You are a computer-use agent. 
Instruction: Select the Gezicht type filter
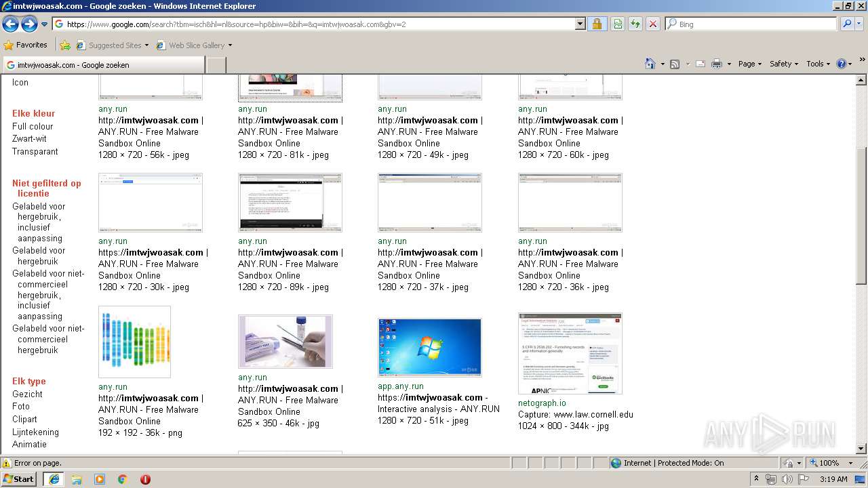[27, 394]
